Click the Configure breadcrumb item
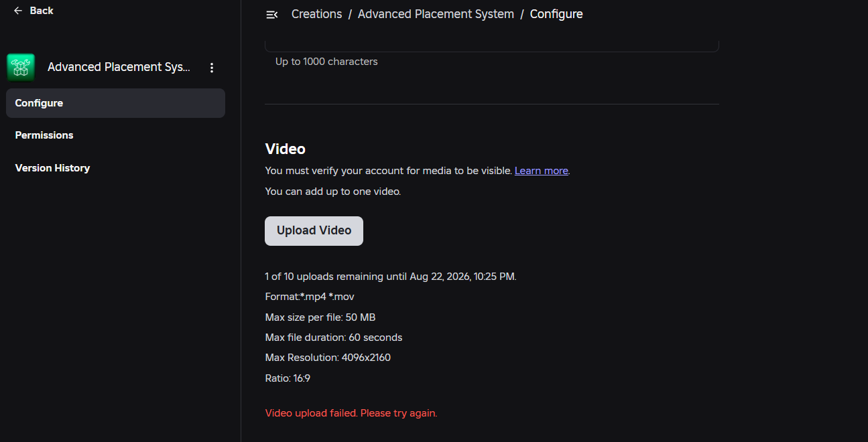The width and height of the screenshot is (868, 442). tap(556, 14)
